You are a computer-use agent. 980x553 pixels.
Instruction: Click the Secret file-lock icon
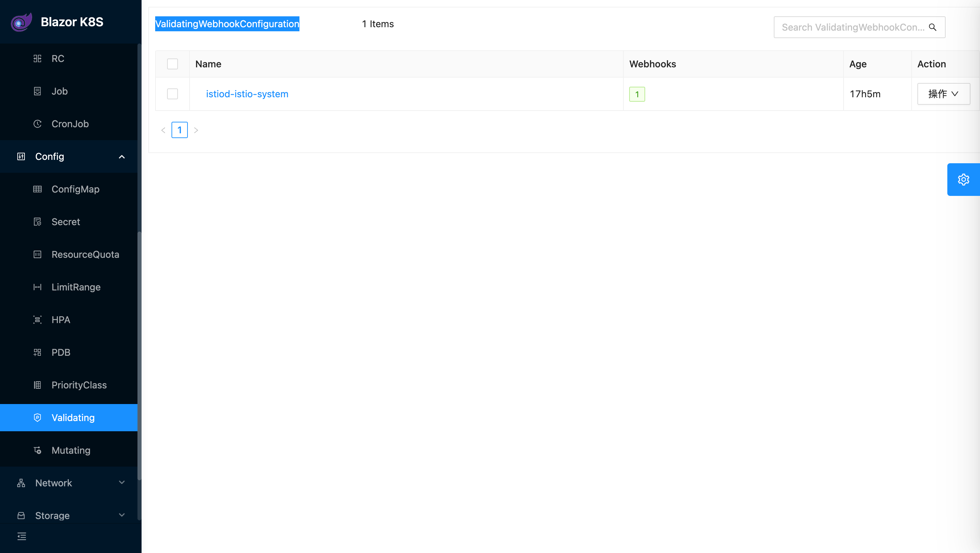37,222
